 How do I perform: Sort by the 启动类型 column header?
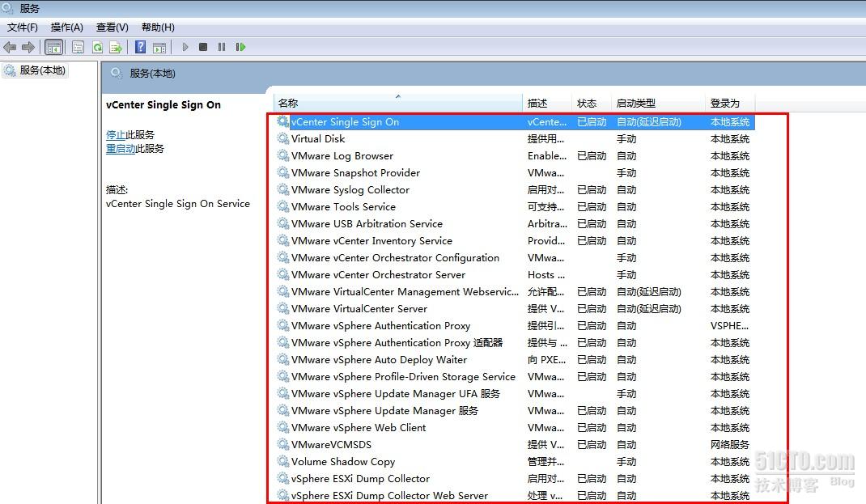[658, 103]
